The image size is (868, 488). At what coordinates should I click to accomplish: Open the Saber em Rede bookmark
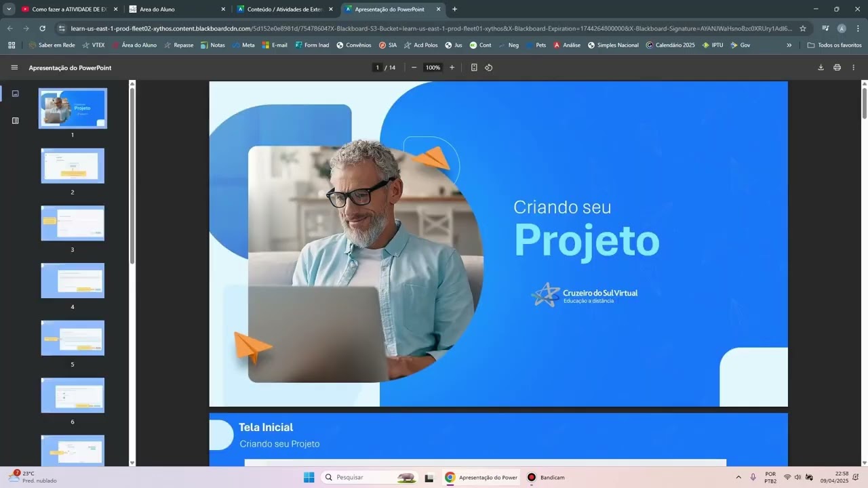52,45
